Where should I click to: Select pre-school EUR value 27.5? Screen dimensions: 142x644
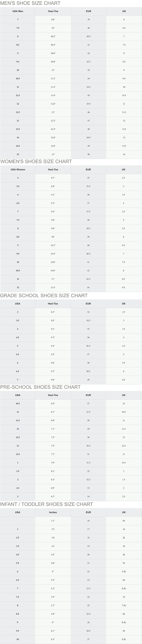click(88, 412)
